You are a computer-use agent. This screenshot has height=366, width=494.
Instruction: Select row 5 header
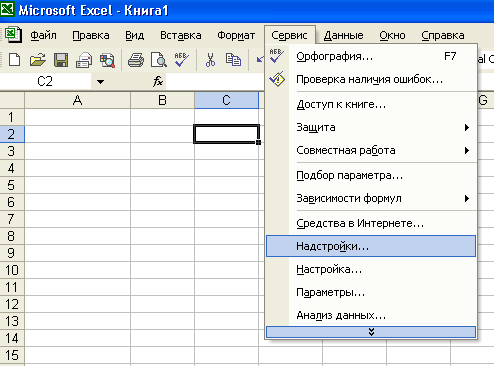12,185
